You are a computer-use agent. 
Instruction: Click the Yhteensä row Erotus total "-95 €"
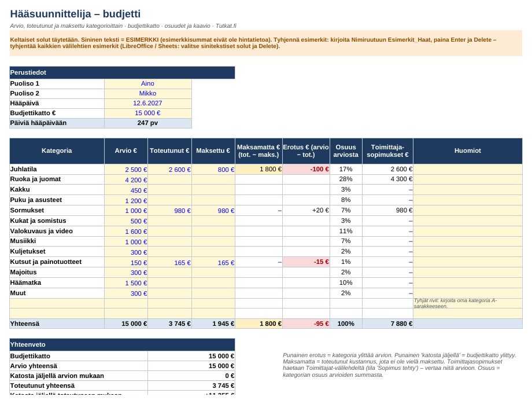306,324
